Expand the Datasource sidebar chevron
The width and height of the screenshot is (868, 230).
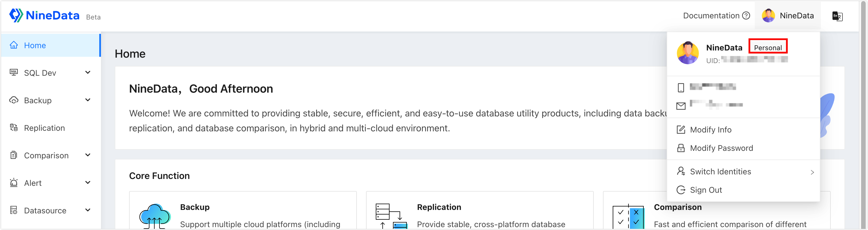[88, 210]
